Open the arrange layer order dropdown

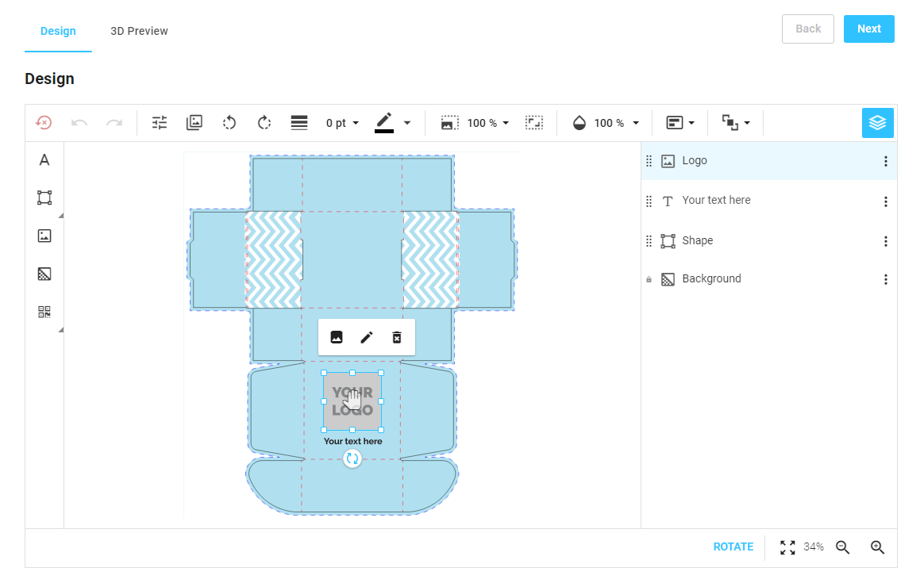[x=736, y=122]
